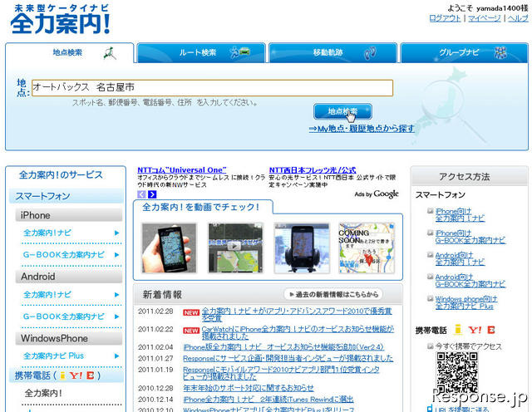Screen dimensions: 532x412
Task: Open the COMING SOON map thumbnail
Action: (367, 248)
